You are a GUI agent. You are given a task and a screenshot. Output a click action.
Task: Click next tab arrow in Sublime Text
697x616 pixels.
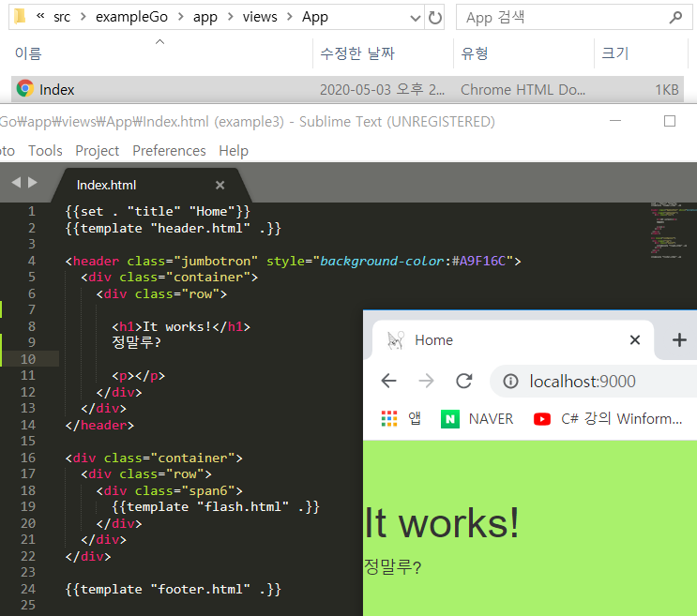click(33, 182)
